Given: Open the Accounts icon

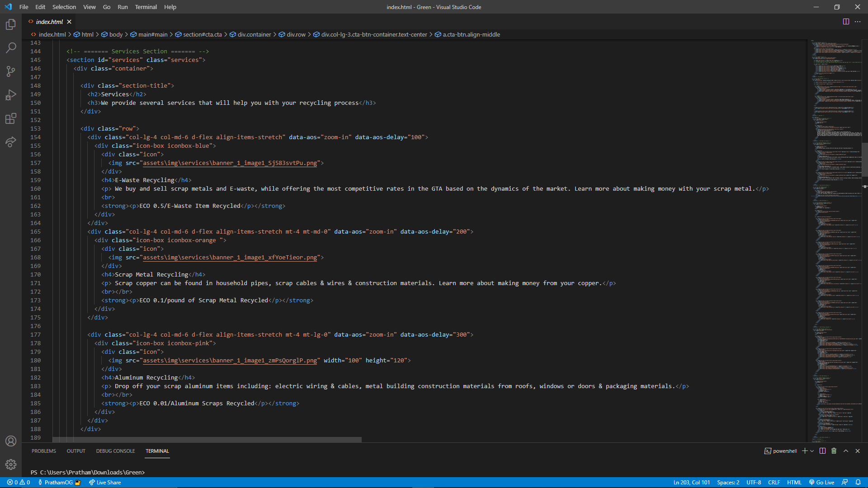Looking at the screenshot, I should click(11, 441).
